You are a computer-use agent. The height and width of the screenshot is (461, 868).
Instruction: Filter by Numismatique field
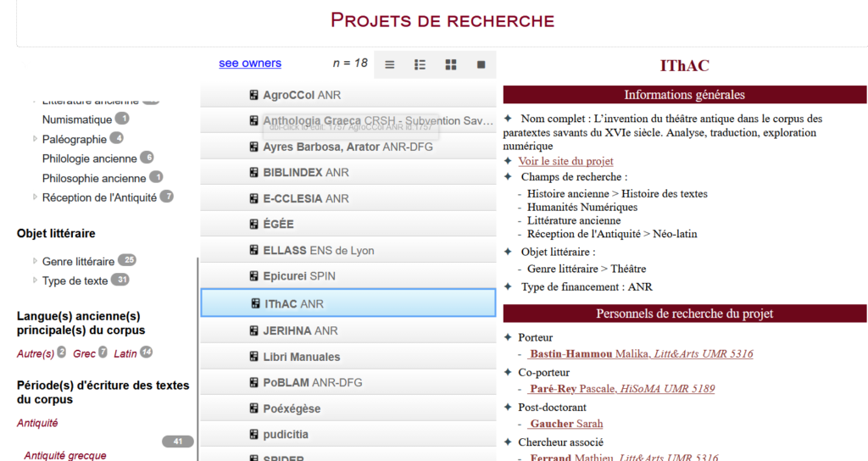pos(77,119)
